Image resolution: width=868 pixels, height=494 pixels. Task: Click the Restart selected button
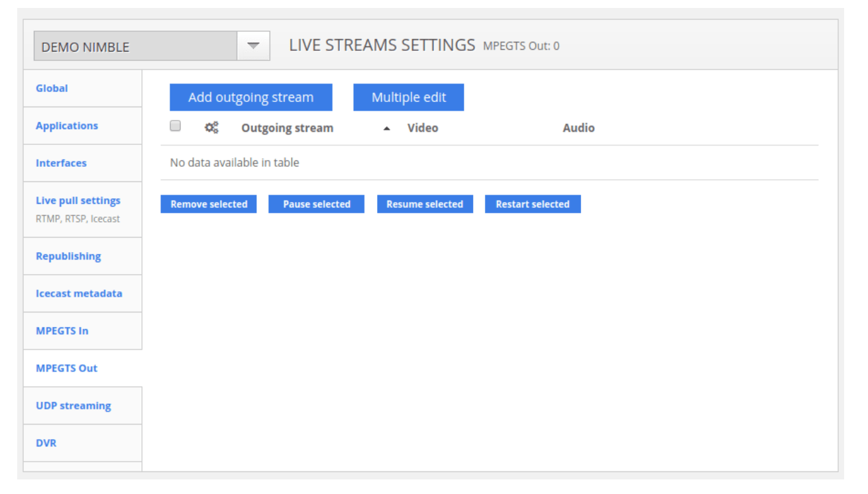tap(533, 204)
